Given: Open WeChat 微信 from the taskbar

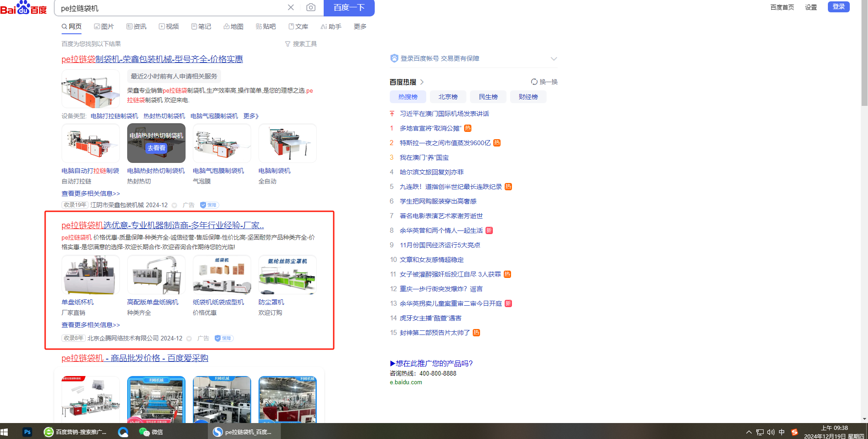Looking at the screenshot, I should click(x=151, y=432).
